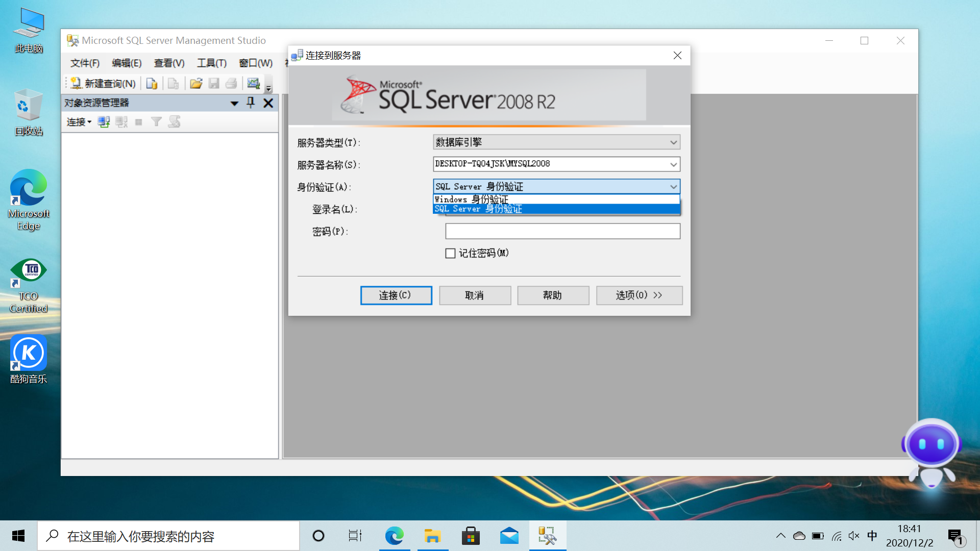Click the Stop icon in Object Explorer

click(x=139, y=122)
